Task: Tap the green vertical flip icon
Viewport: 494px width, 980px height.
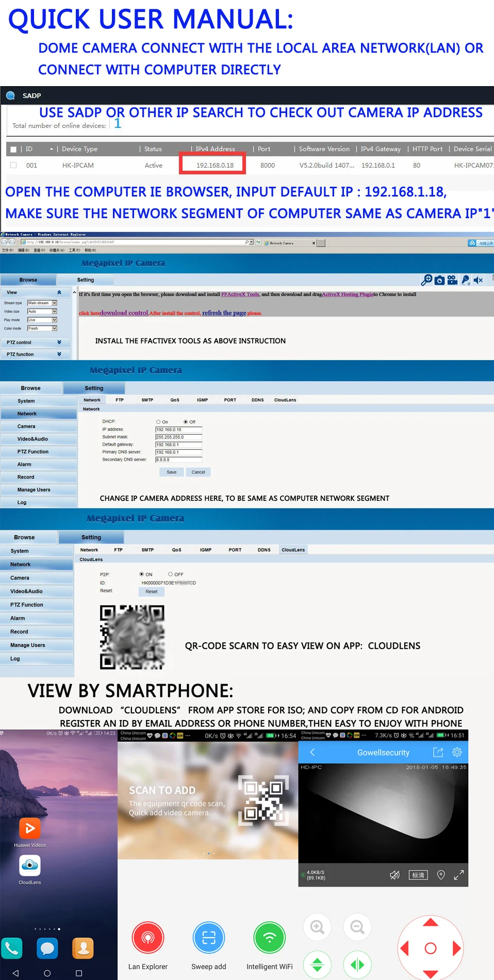Action: 318,965
